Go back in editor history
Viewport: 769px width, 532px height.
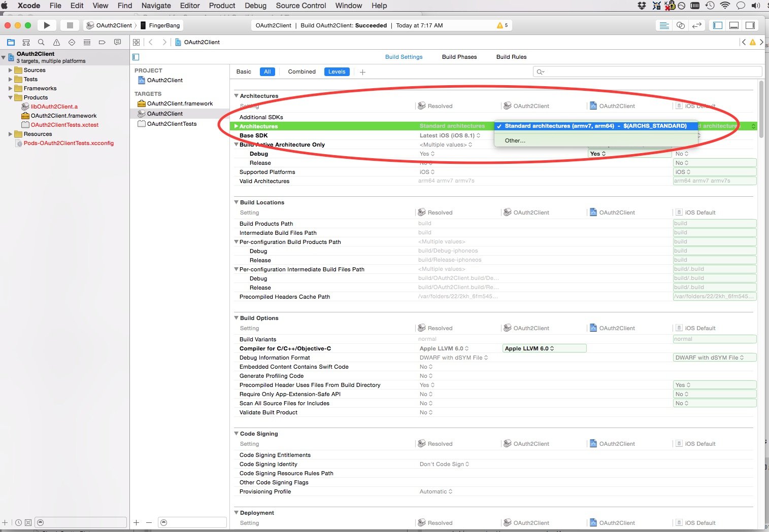pos(151,42)
